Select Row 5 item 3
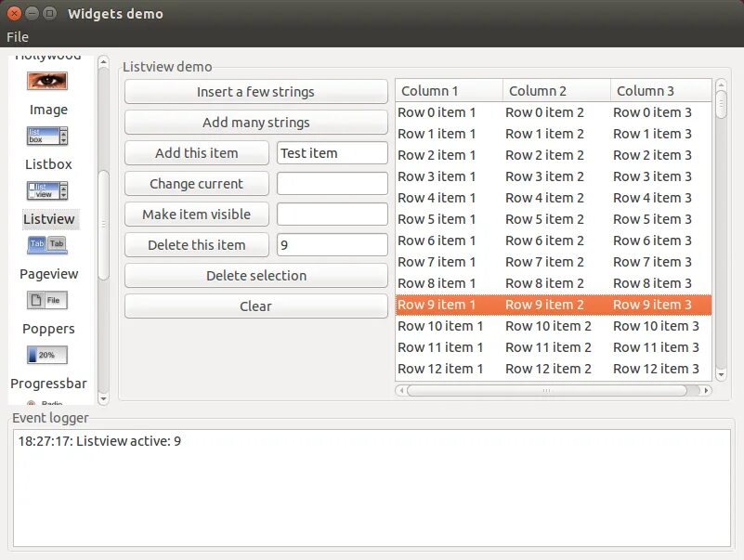This screenshot has width=744, height=560. coord(652,219)
